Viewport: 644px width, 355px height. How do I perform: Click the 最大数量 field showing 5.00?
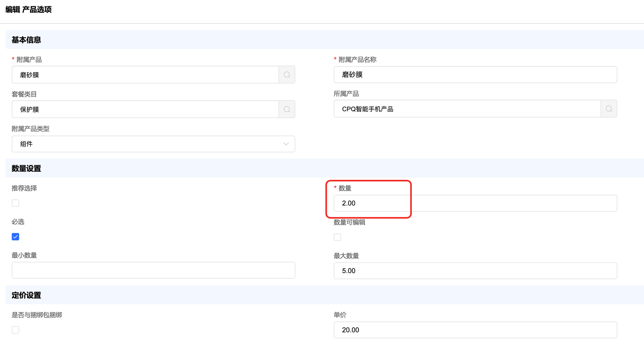(475, 271)
